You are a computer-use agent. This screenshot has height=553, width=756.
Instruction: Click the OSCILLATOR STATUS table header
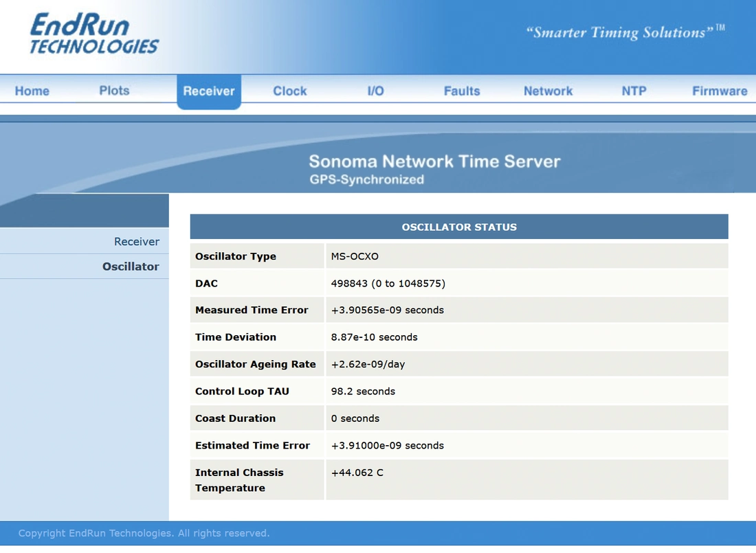(x=459, y=227)
